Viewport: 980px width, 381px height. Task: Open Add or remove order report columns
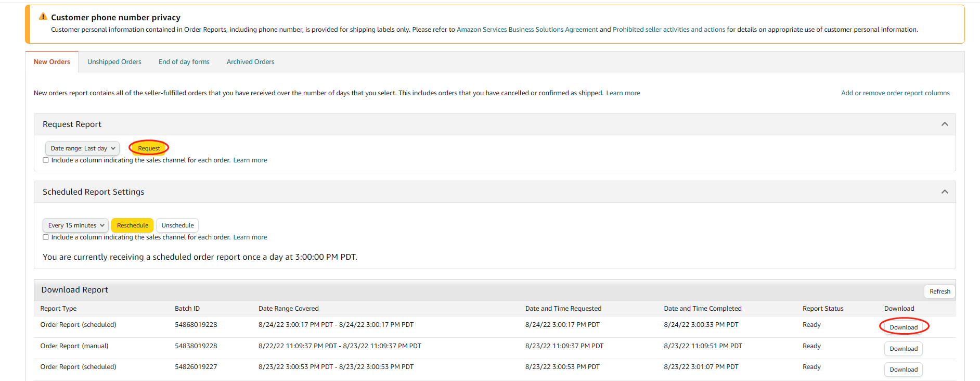895,93
